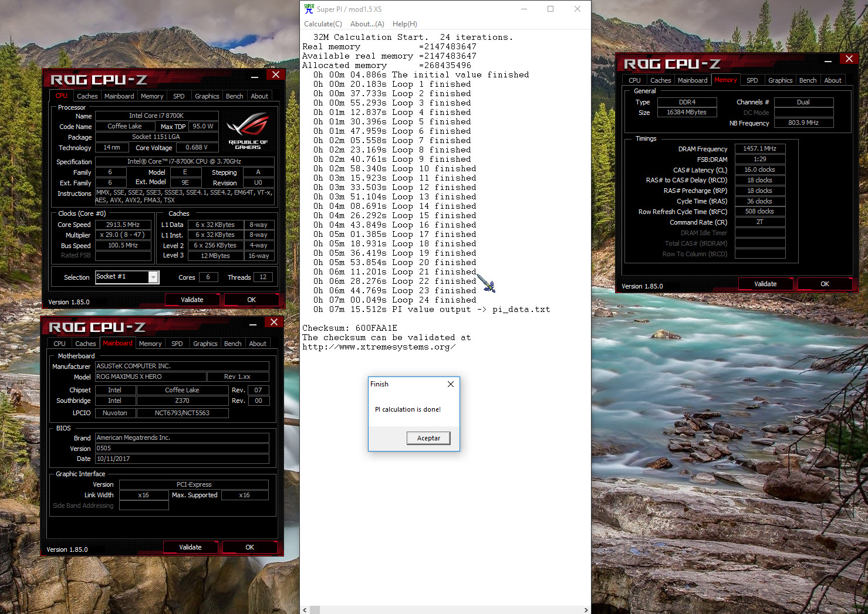Image resolution: width=868 pixels, height=614 pixels.
Task: Switch to Graphics tab in Memory window
Action: pos(781,80)
